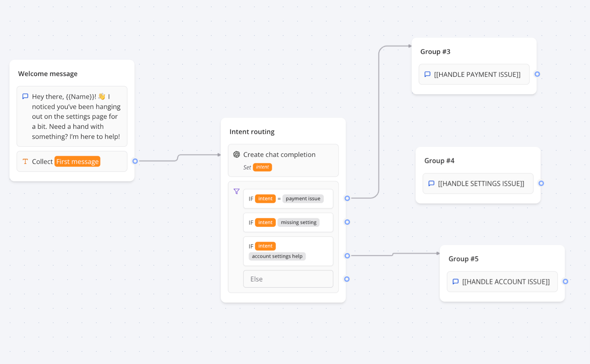Click the First message variable tag

[77, 162]
